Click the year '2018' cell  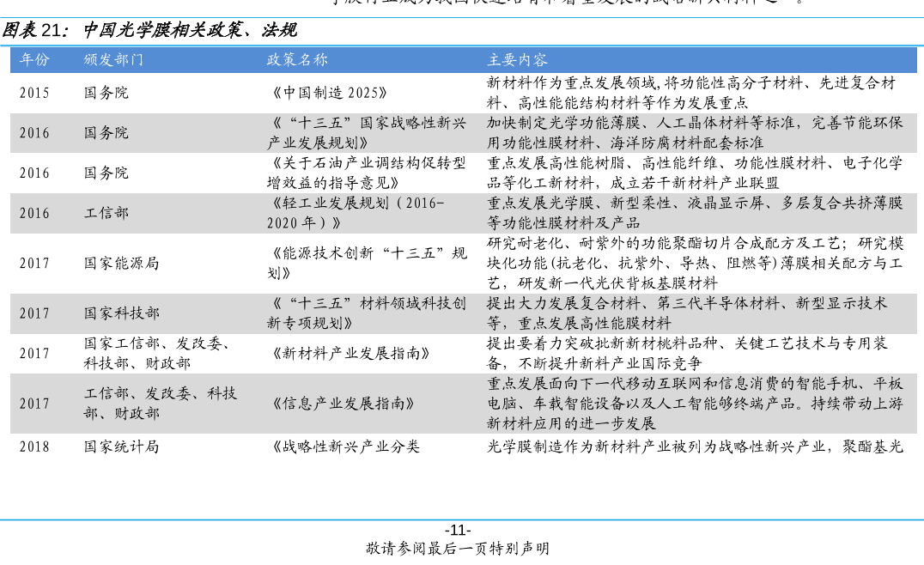pyautogui.click(x=34, y=447)
